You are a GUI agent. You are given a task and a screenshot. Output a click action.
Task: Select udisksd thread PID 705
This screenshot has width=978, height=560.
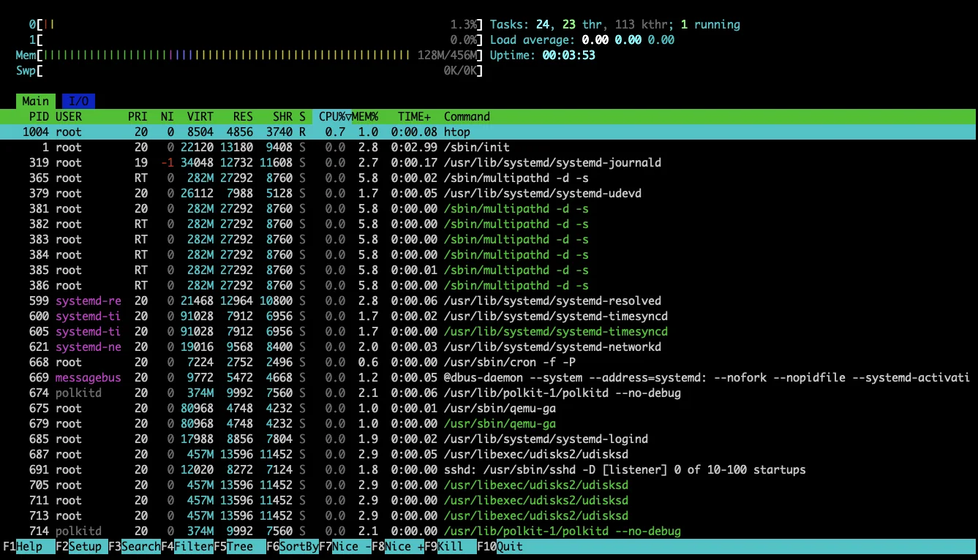coord(489,485)
